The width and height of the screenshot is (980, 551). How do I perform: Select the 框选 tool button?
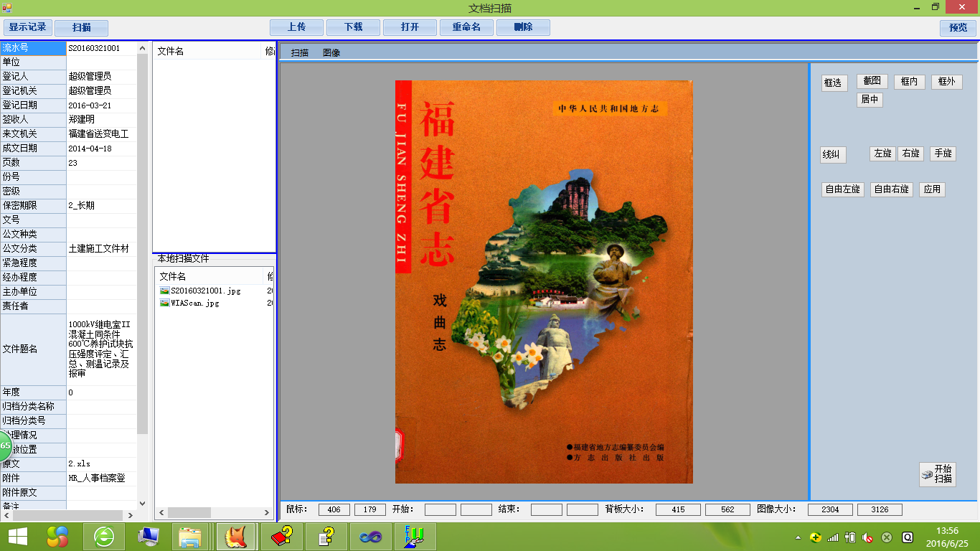click(834, 83)
